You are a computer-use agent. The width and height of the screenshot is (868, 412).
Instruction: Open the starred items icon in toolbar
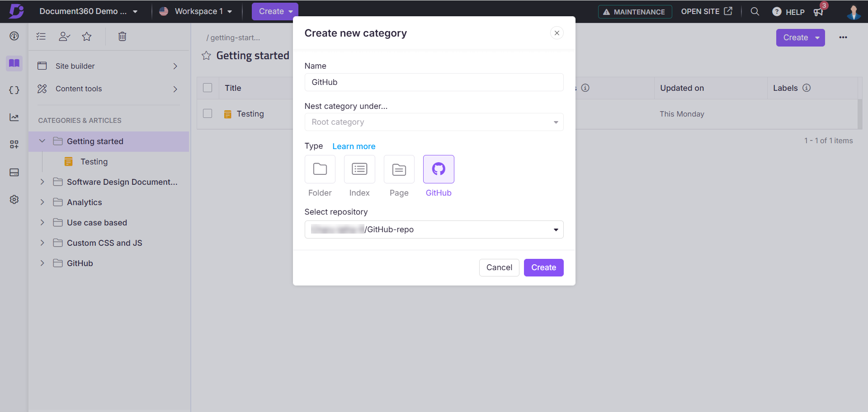(87, 36)
